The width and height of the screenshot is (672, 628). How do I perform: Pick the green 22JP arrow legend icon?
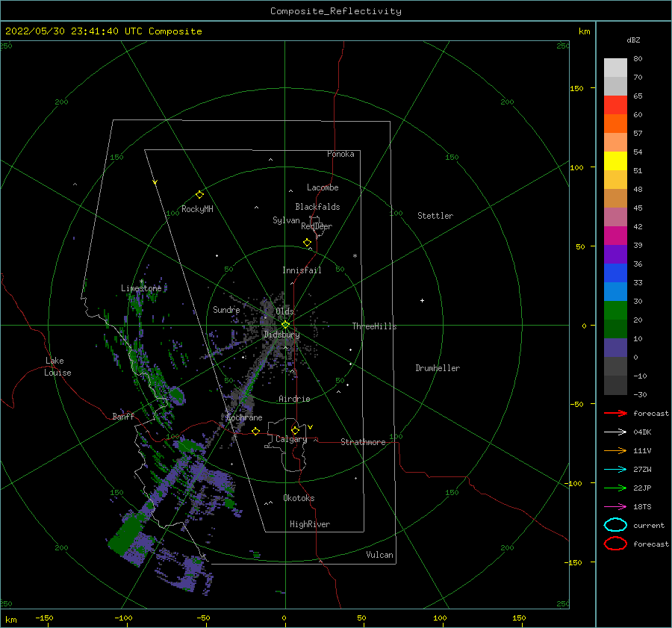pyautogui.click(x=615, y=488)
